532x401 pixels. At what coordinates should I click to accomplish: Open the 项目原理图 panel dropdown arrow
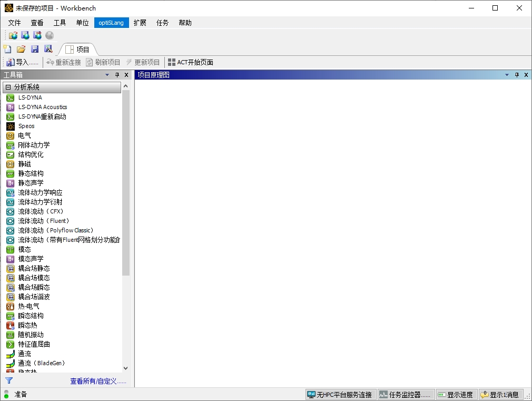(x=507, y=75)
